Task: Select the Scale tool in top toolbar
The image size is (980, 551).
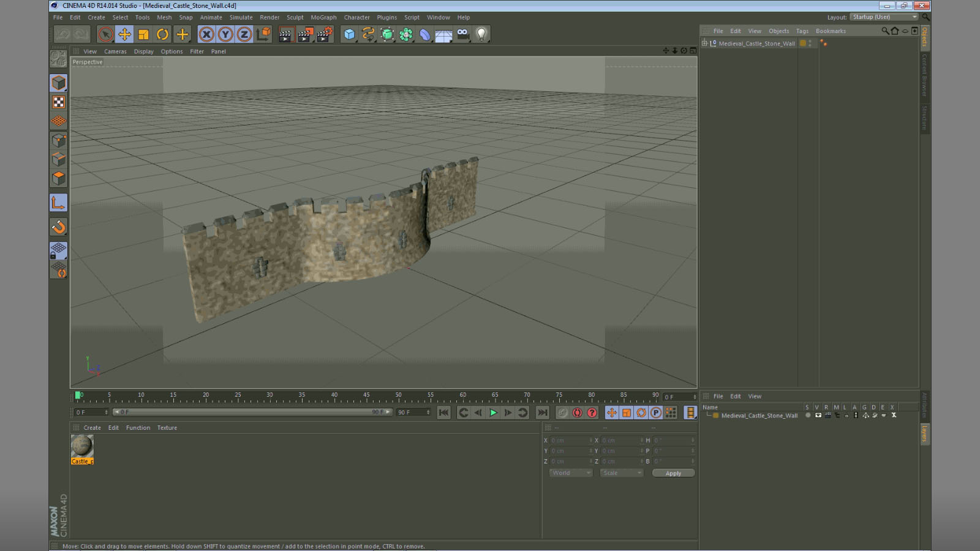Action: coord(143,34)
